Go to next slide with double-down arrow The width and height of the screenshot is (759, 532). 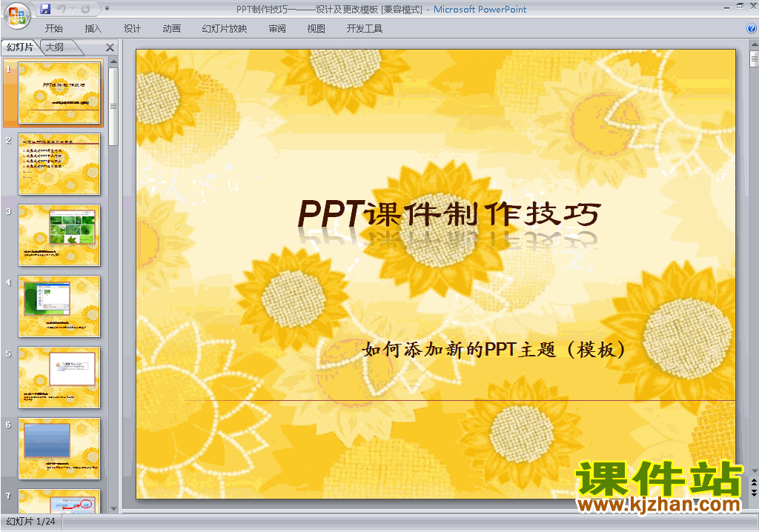754,492
